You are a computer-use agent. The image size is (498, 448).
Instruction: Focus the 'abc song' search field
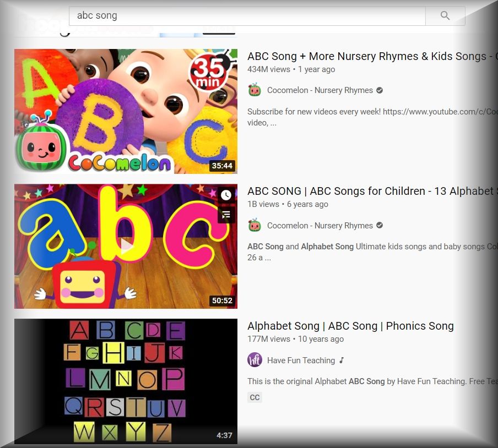(x=247, y=15)
